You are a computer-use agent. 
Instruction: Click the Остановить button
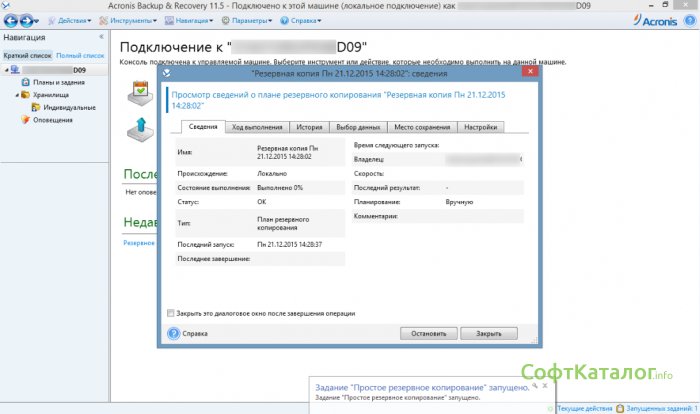pos(429,333)
